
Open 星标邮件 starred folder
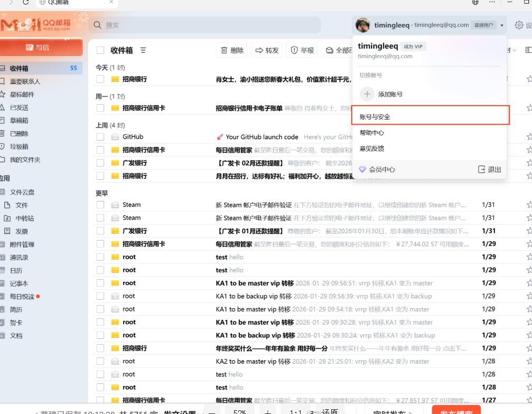tap(22, 95)
